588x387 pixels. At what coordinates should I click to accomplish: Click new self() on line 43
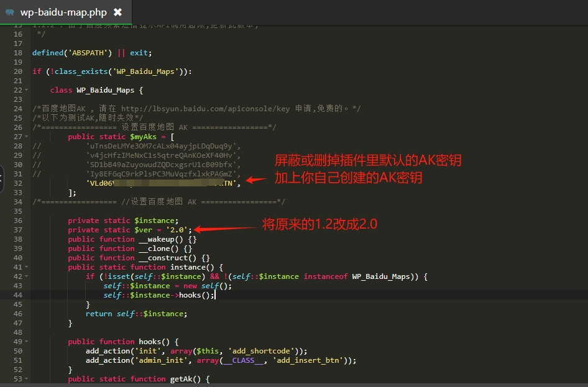(205, 286)
